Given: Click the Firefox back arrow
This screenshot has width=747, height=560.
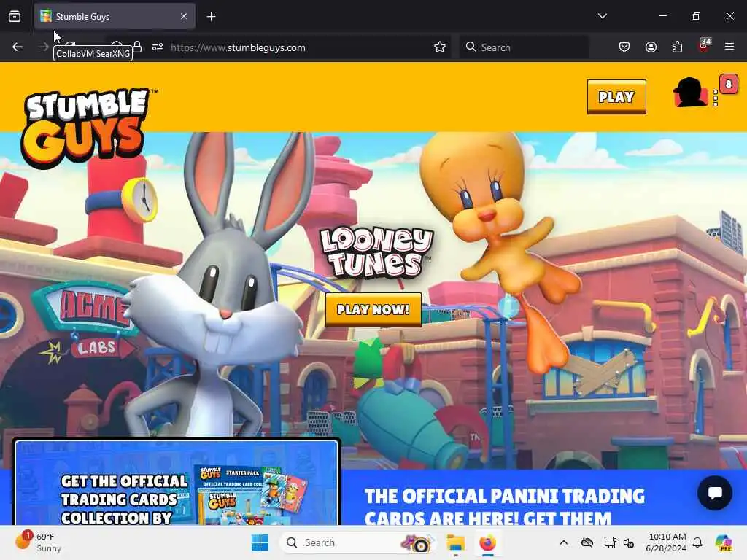Looking at the screenshot, I should pos(18,47).
